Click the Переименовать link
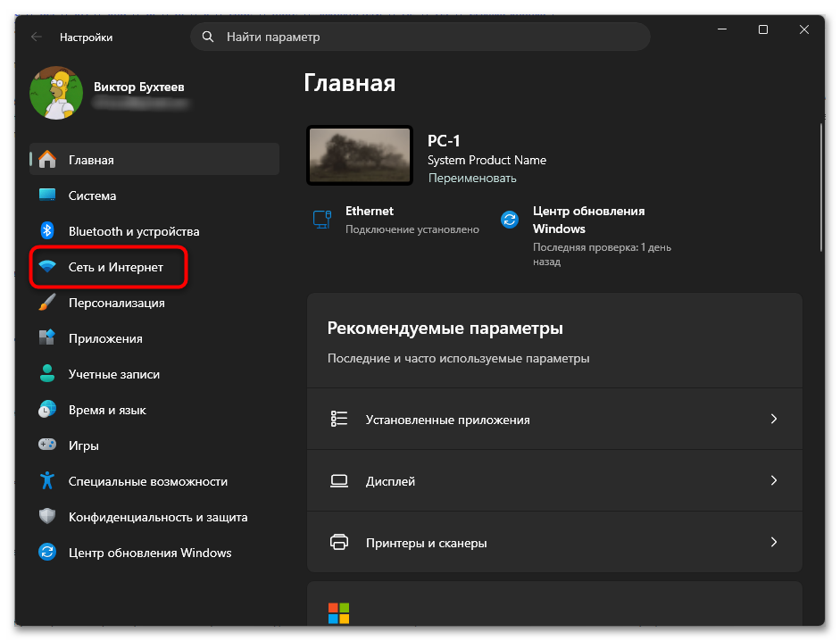This screenshot has width=840, height=641. pyautogui.click(x=472, y=178)
